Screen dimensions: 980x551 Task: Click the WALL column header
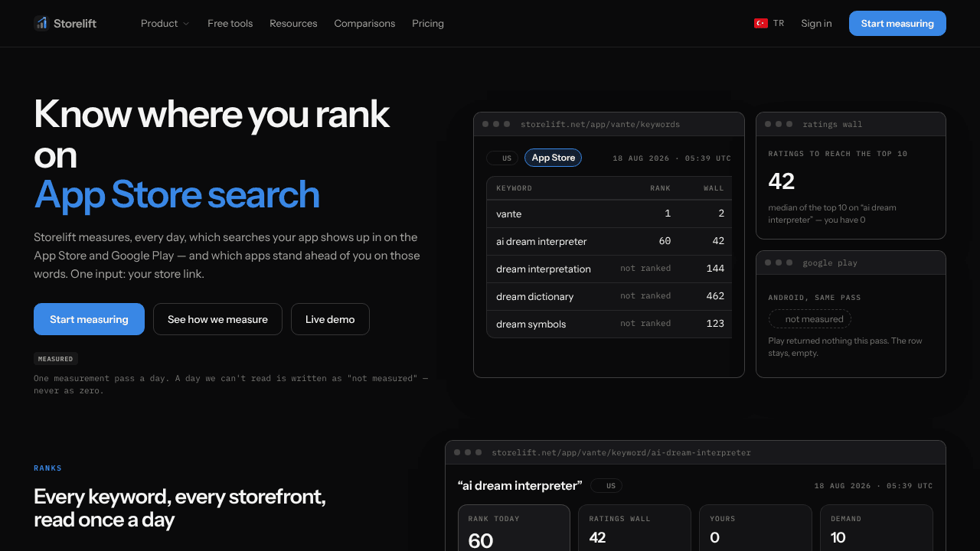[x=714, y=188]
